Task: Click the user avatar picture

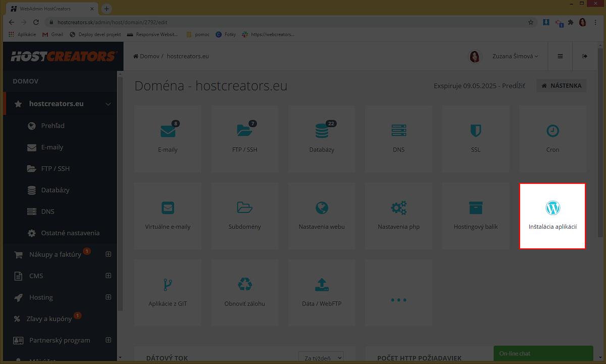Action: [475, 57]
